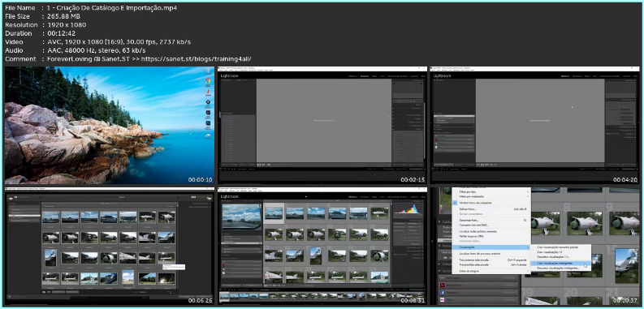
Task: Open 'Extras do plug-in' submenu arrow
Action: (528, 271)
